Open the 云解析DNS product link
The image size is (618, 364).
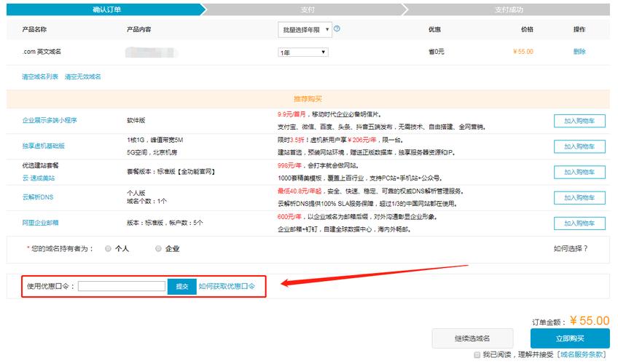tap(38, 197)
